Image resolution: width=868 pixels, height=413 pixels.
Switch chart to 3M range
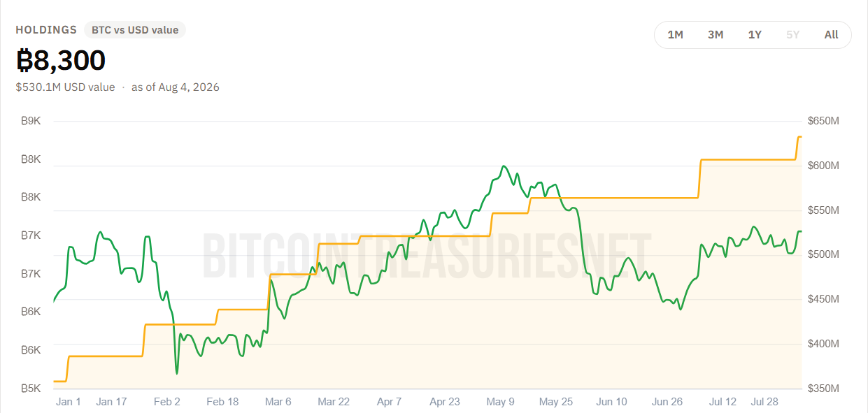(715, 34)
